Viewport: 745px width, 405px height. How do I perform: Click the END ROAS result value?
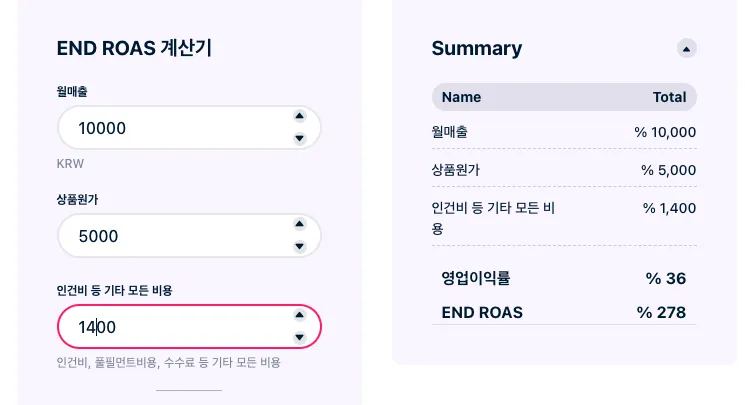(661, 313)
